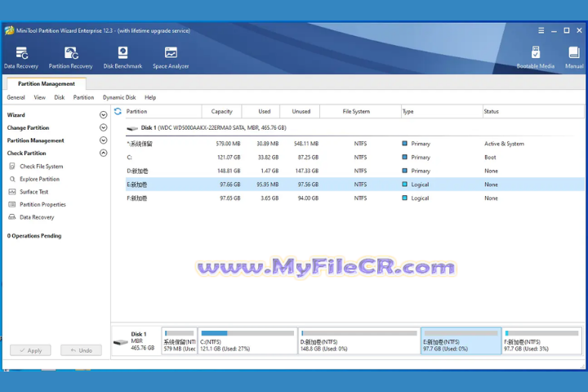This screenshot has height=392, width=588.
Task: Select C:(NTFS) block in disk map
Action: [247, 341]
